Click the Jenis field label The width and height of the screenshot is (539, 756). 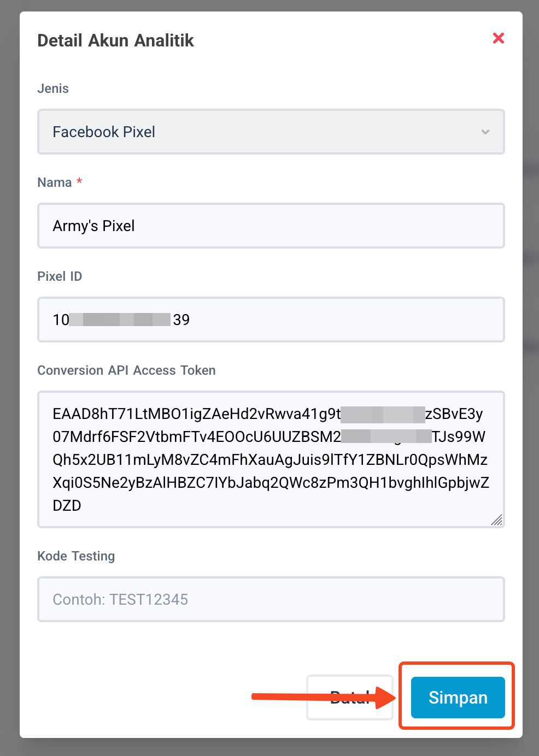(52, 88)
